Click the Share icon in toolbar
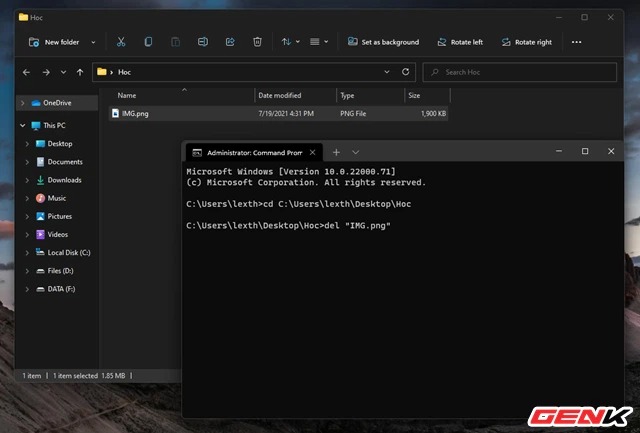Image resolution: width=640 pixels, height=433 pixels. pyautogui.click(x=230, y=42)
